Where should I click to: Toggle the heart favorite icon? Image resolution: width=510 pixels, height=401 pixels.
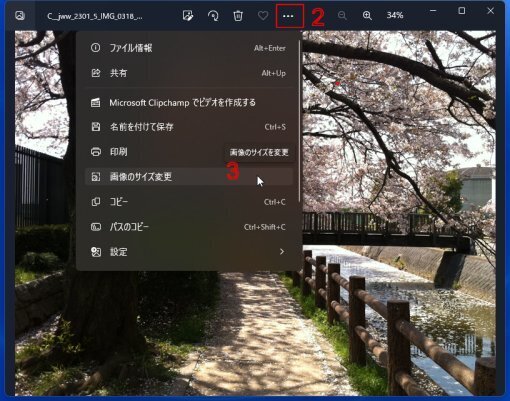point(263,16)
